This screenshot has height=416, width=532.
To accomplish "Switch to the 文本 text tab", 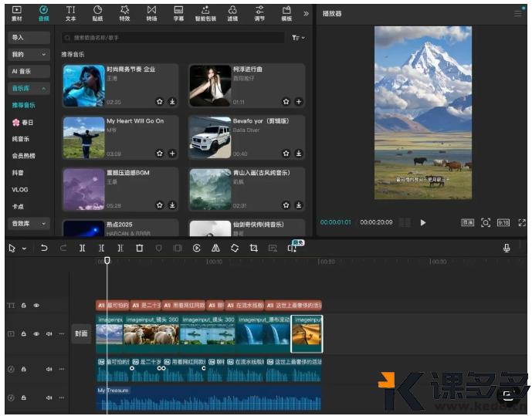I will pyautogui.click(x=70, y=12).
